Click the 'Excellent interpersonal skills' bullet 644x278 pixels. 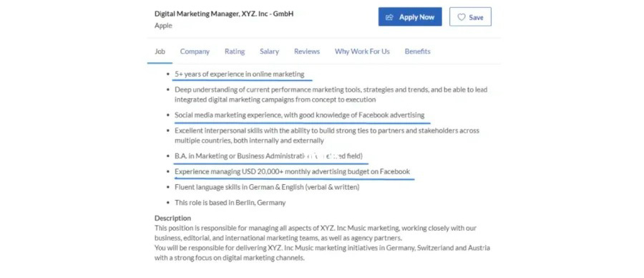pos(327,135)
